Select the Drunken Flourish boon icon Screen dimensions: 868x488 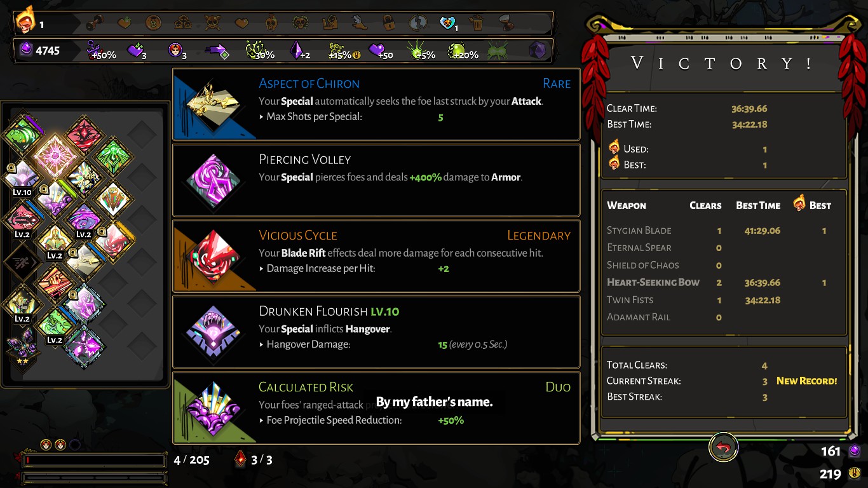[x=212, y=332]
